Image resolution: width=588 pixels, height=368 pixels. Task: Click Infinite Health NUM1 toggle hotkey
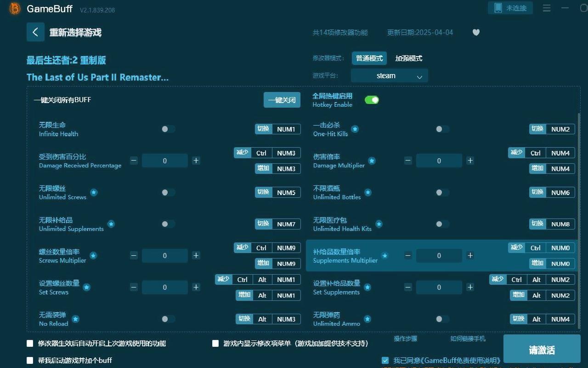(x=278, y=129)
